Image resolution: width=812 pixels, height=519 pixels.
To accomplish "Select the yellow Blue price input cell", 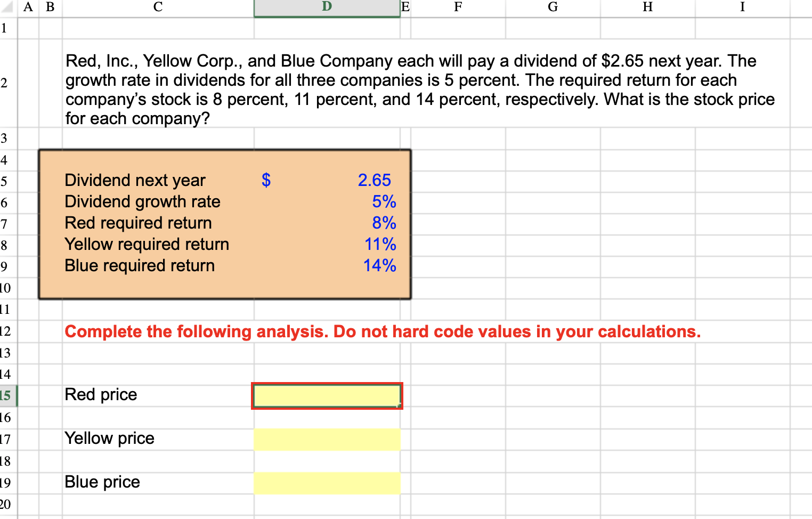I will pyautogui.click(x=327, y=483).
